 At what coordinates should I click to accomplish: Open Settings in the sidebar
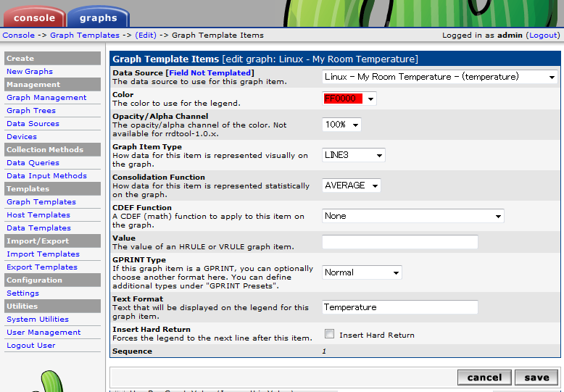(22, 293)
